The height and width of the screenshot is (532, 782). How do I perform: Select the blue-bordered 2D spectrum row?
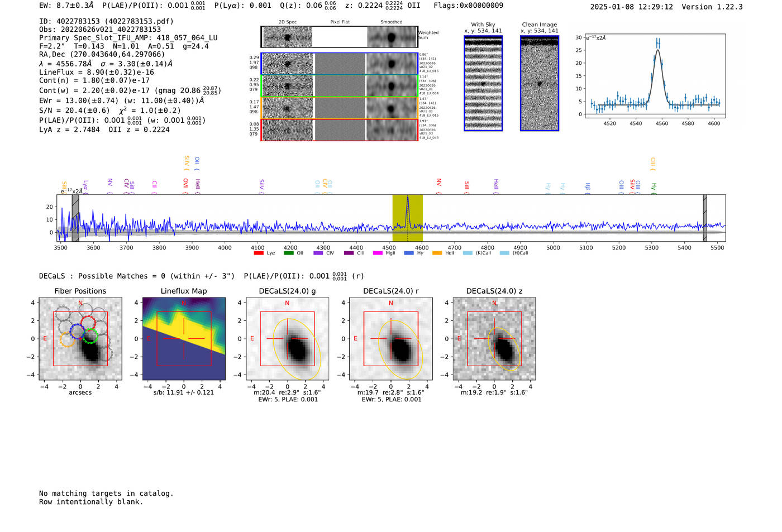click(x=339, y=64)
